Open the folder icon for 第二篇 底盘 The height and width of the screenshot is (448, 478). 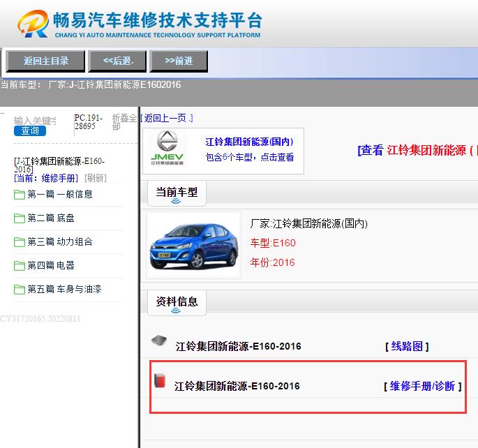click(20, 218)
